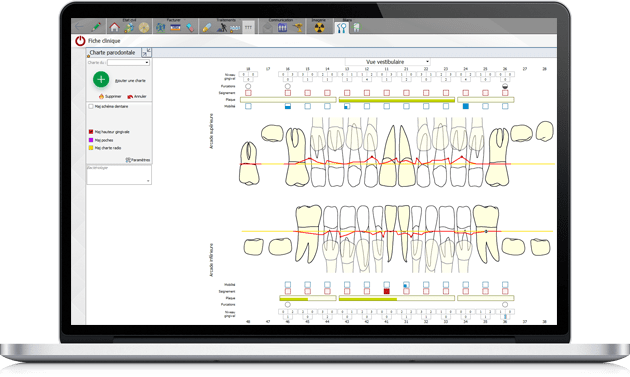
Task: Open the Vue vestibulaire view dropdown
Action: [x=388, y=62]
